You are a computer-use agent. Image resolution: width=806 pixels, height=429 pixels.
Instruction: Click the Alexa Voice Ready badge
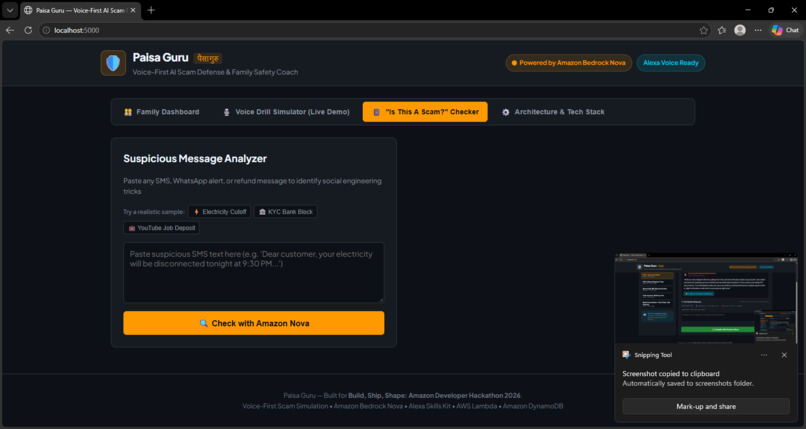(x=670, y=63)
